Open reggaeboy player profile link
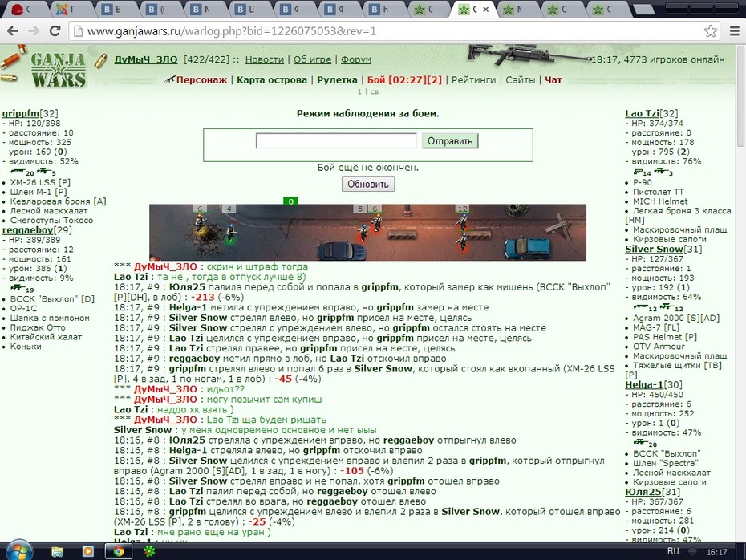746x560 pixels. (x=27, y=229)
